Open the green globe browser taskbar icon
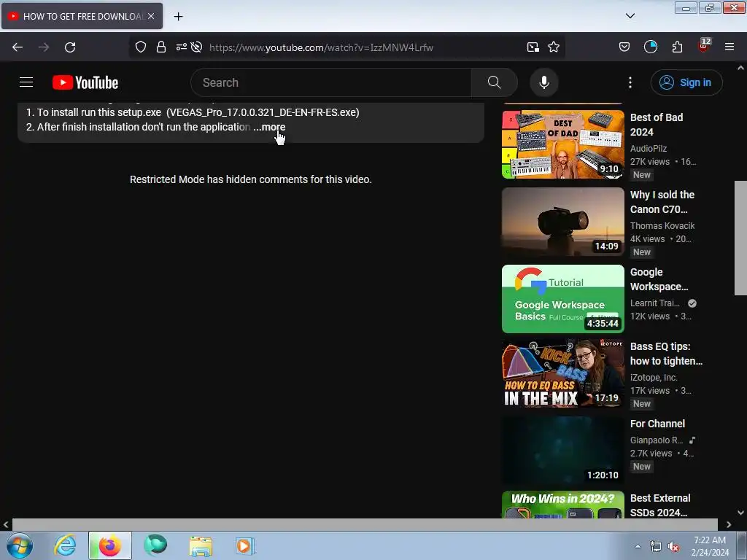 (155, 545)
